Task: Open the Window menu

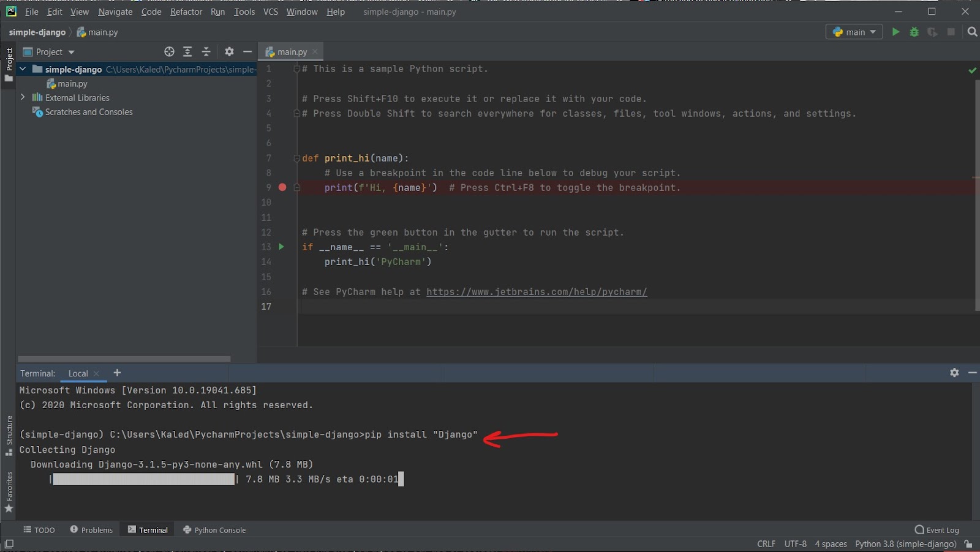Action: 302,12
